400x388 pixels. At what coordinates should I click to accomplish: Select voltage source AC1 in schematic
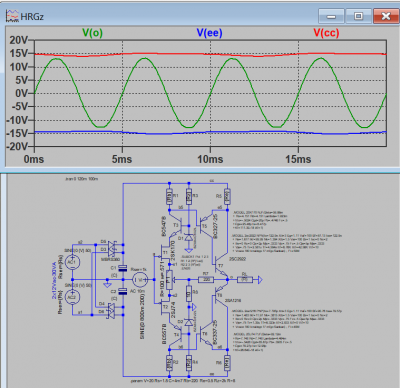tap(72, 262)
